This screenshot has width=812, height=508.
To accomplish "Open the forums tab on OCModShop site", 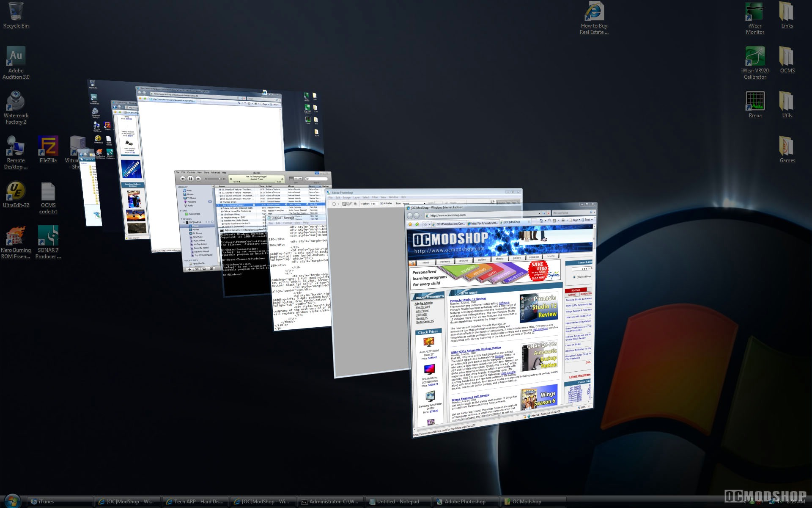I will pyautogui.click(x=550, y=257).
